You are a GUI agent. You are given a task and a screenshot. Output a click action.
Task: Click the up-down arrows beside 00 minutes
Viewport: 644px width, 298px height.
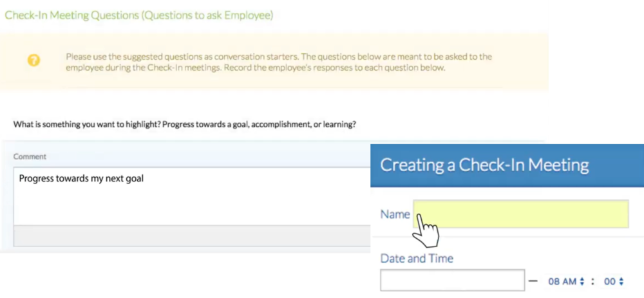[x=621, y=281]
